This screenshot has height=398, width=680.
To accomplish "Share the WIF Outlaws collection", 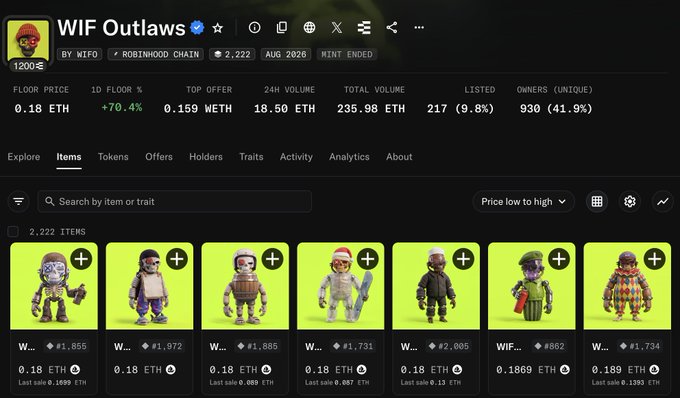I will [392, 28].
